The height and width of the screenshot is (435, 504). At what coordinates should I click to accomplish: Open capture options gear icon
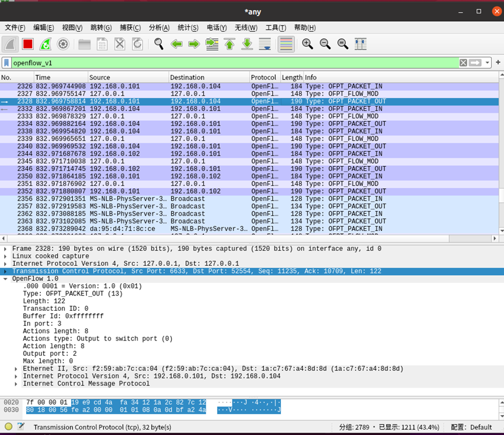pos(63,44)
